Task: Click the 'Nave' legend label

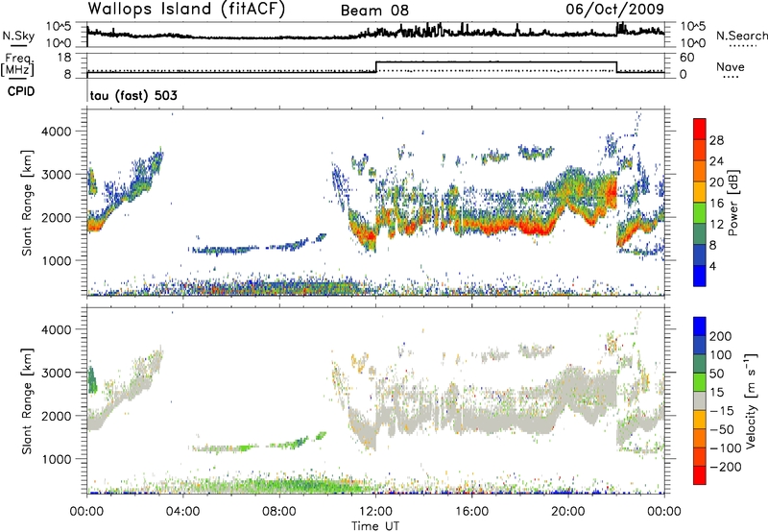Action: 731,66
